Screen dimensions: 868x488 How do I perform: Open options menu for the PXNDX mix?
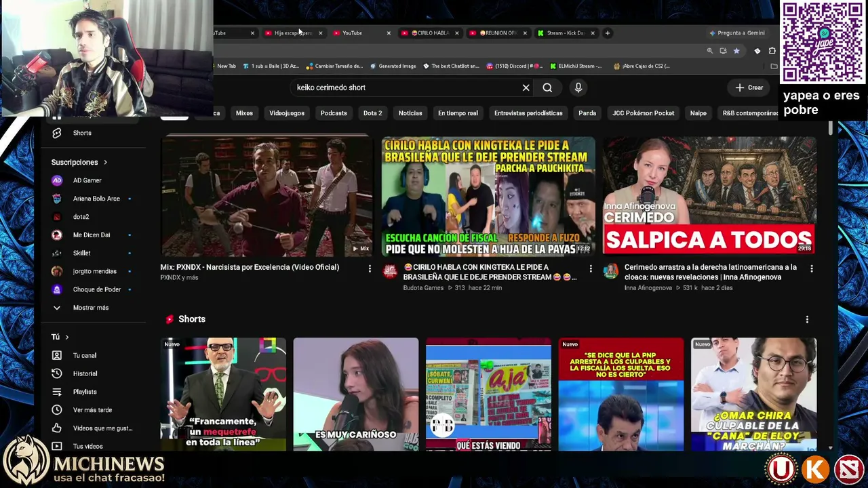pos(370,269)
